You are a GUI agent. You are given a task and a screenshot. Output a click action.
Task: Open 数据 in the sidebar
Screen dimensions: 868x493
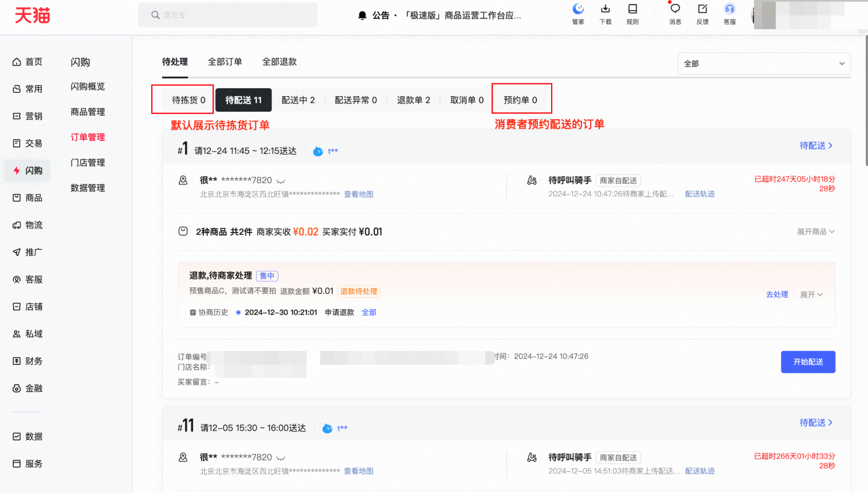tap(28, 436)
